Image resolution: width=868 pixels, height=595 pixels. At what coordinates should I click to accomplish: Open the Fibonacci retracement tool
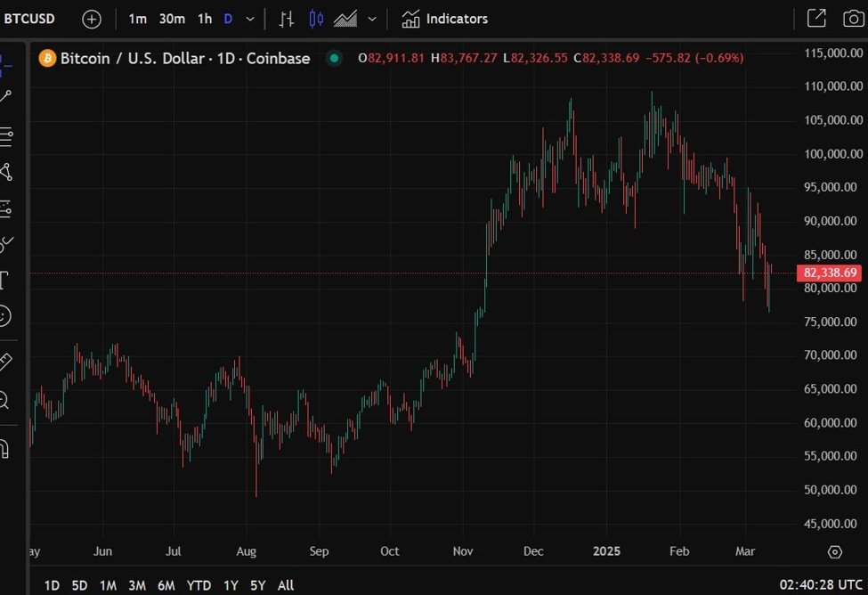pyautogui.click(x=5, y=136)
